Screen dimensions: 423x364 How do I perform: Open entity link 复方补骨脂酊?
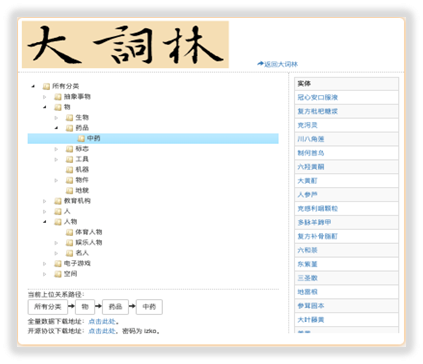pos(318,236)
